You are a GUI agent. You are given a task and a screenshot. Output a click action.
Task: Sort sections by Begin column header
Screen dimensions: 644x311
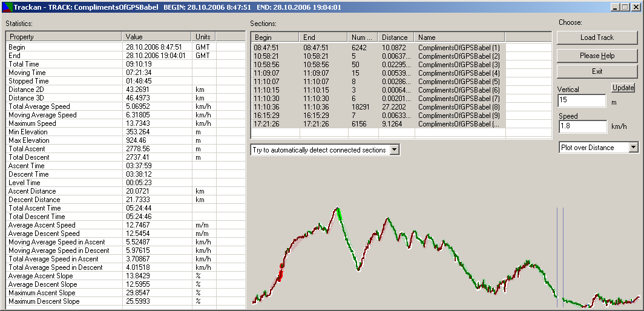pos(275,38)
